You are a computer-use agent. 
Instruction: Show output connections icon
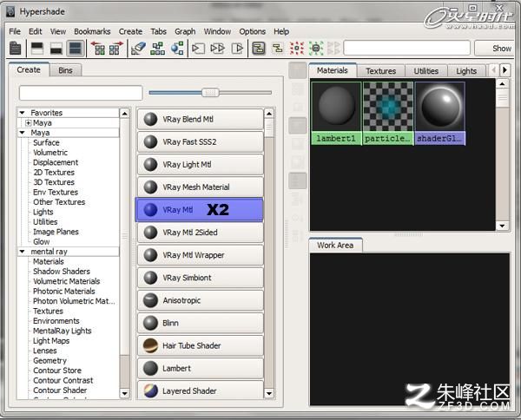(237, 49)
